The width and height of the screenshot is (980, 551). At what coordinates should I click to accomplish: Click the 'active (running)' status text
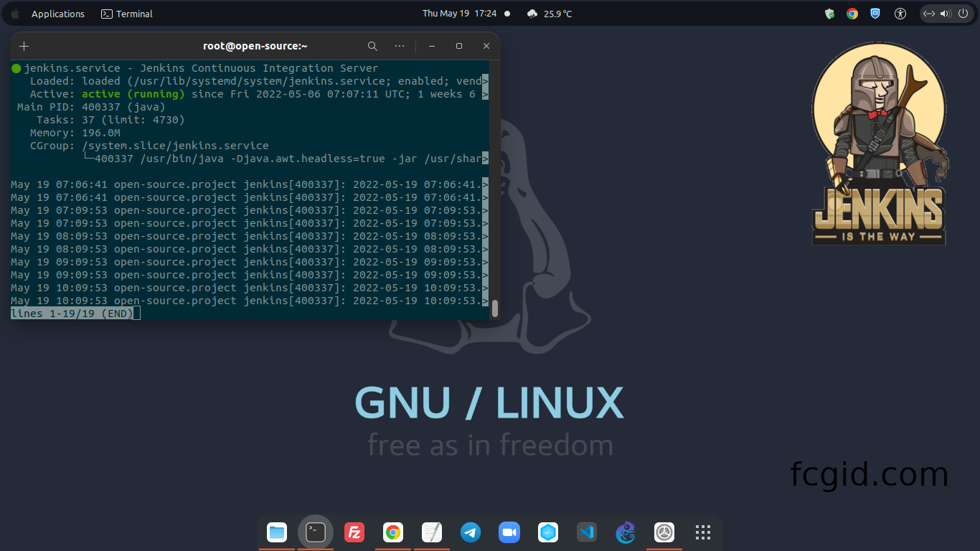pos(133,94)
